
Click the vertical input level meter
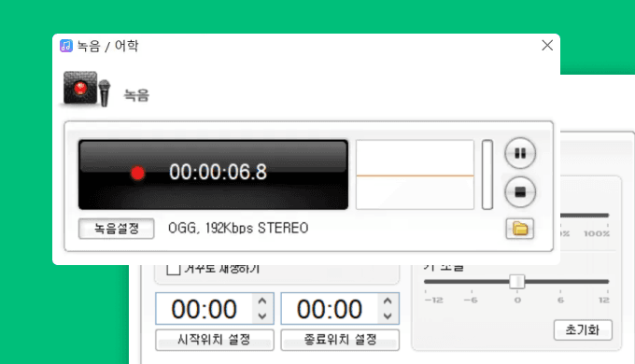(x=487, y=175)
